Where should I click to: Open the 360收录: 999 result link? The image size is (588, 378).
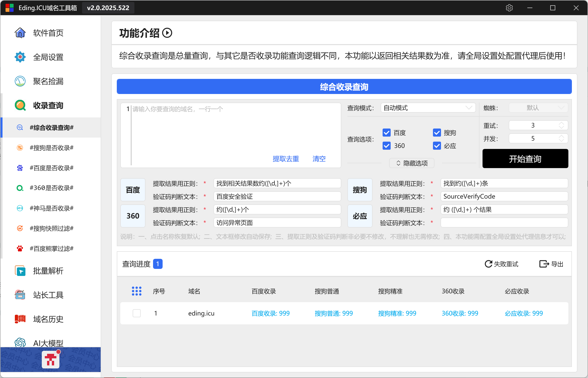pos(460,313)
